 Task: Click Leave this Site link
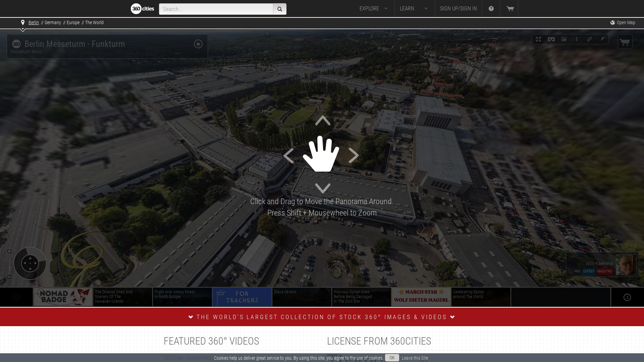415,358
